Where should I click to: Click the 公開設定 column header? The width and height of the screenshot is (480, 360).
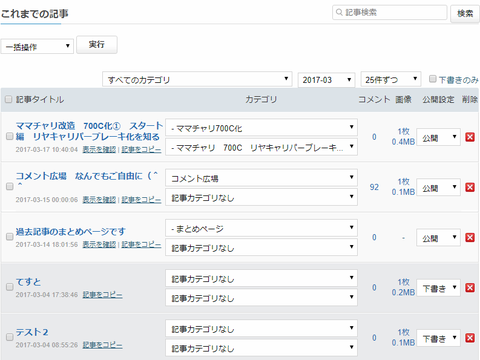[x=438, y=99]
